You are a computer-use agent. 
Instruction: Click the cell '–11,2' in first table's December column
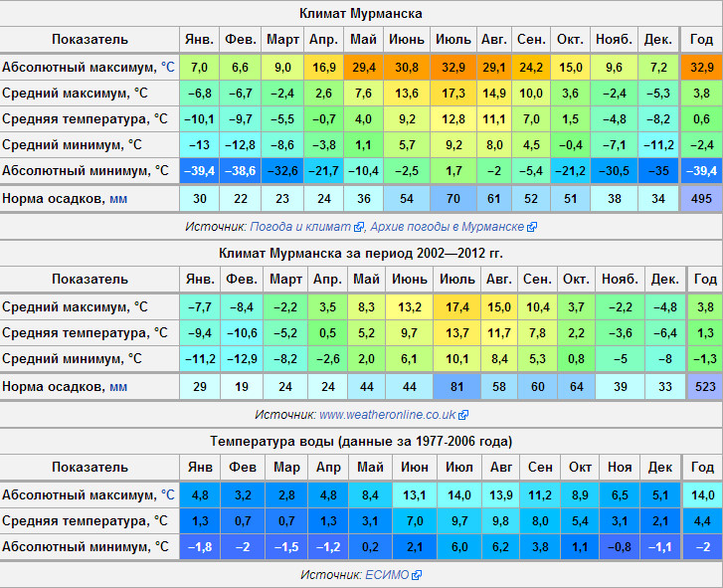point(658,145)
